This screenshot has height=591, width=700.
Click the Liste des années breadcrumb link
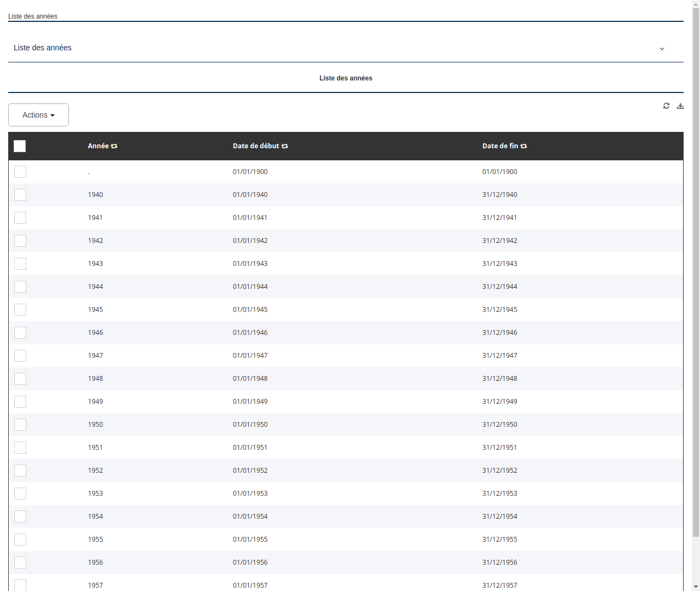tap(33, 16)
